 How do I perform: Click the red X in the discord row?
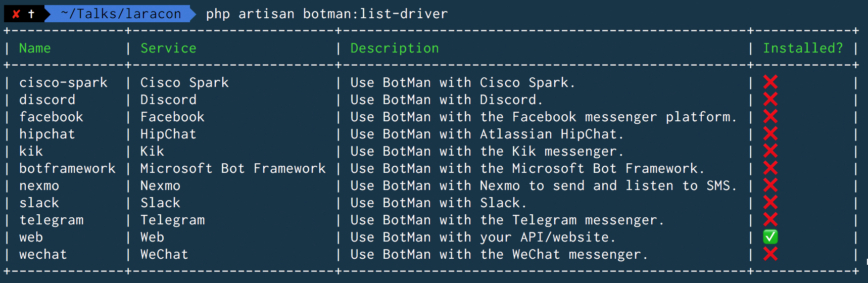pos(770,99)
